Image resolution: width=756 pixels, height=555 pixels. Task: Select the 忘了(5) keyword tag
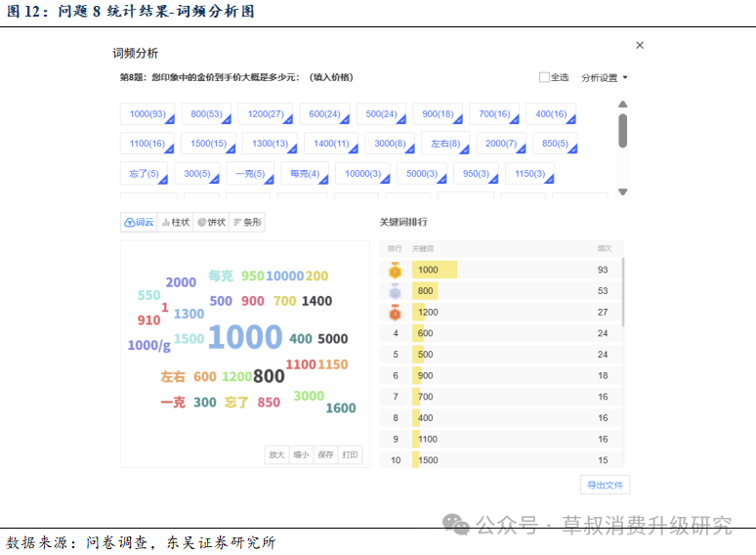[x=144, y=174]
